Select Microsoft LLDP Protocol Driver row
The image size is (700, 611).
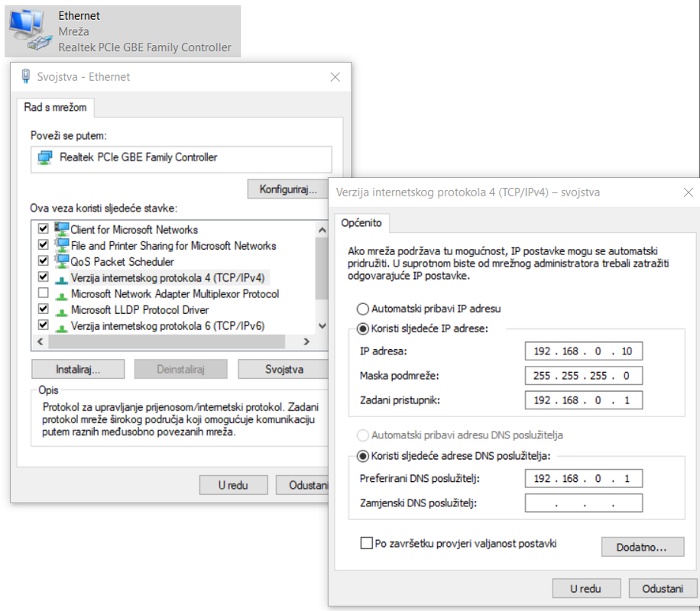pyautogui.click(x=140, y=310)
